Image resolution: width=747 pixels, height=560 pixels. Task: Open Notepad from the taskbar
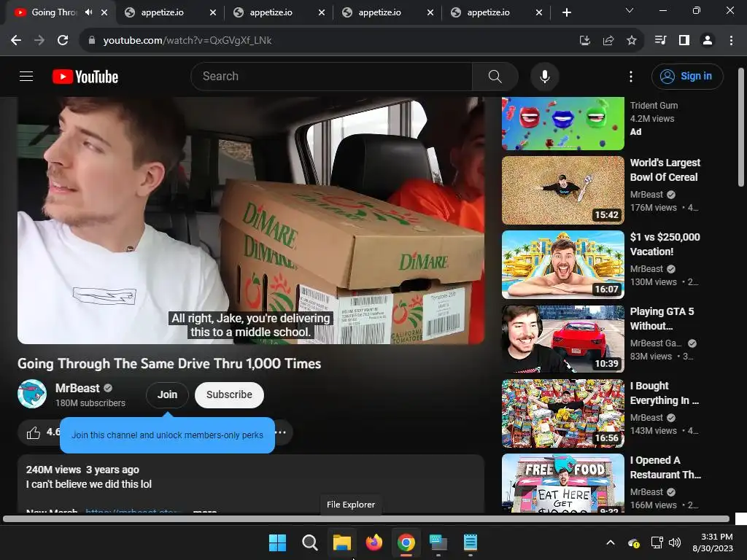pos(471,542)
